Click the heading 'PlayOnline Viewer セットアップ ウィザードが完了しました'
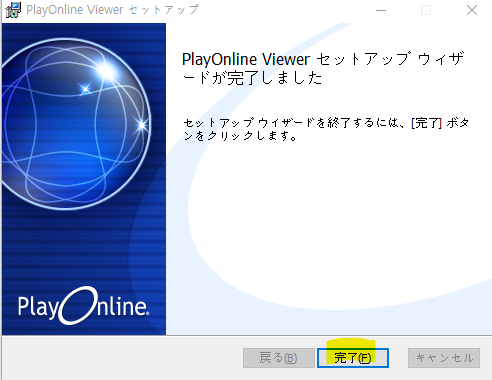 coord(323,68)
